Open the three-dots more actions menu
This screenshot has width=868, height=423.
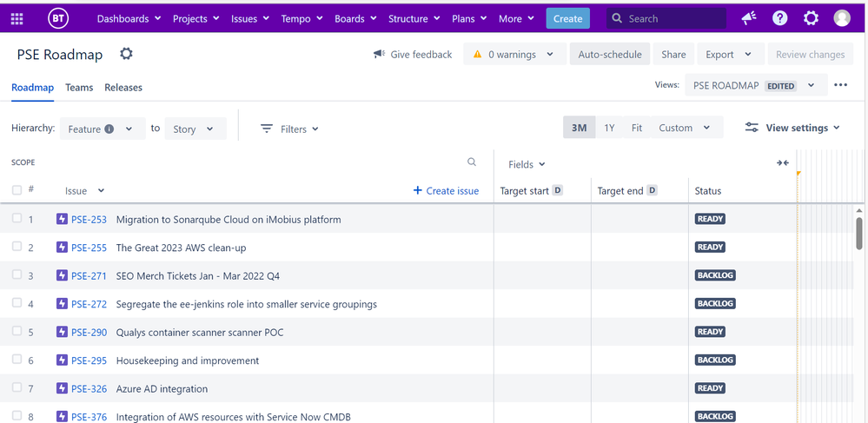coord(840,85)
